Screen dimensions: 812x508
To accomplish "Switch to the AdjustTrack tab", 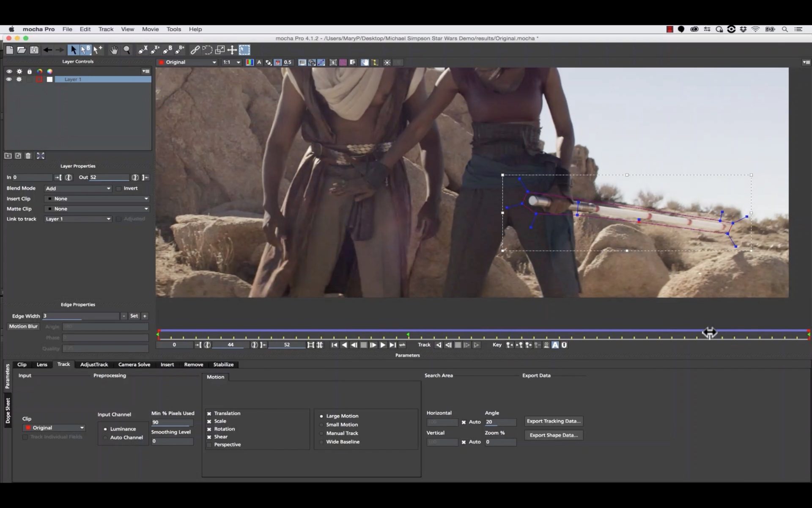I will pyautogui.click(x=94, y=364).
